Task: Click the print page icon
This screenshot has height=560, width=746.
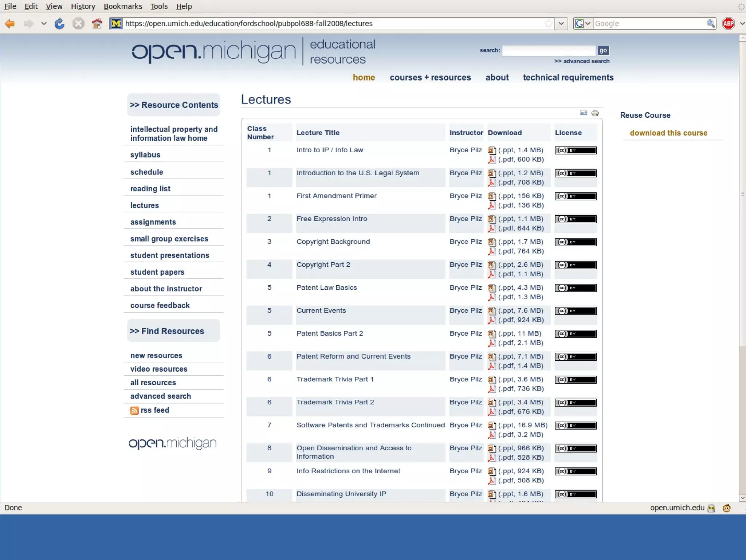Action: coord(595,113)
